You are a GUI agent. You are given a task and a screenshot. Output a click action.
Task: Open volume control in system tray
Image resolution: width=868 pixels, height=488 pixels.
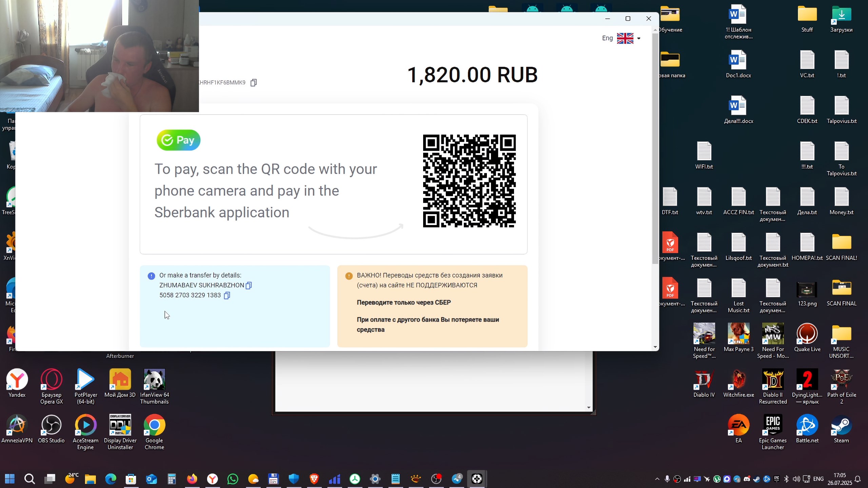coord(796,479)
